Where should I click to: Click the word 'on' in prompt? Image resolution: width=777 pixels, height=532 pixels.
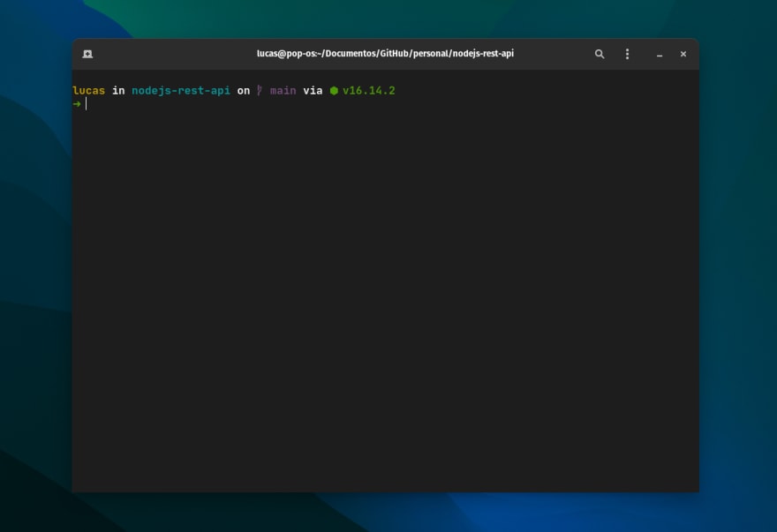pos(244,91)
